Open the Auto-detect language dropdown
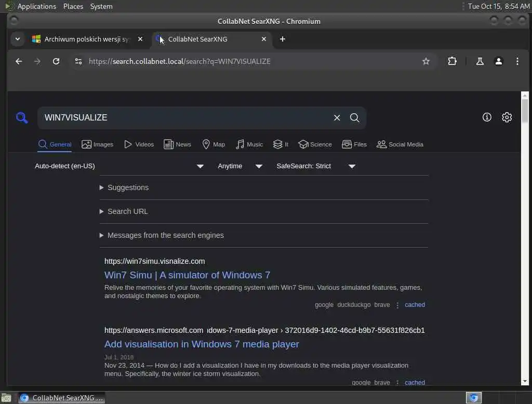The height and width of the screenshot is (404, 532). coord(119,166)
